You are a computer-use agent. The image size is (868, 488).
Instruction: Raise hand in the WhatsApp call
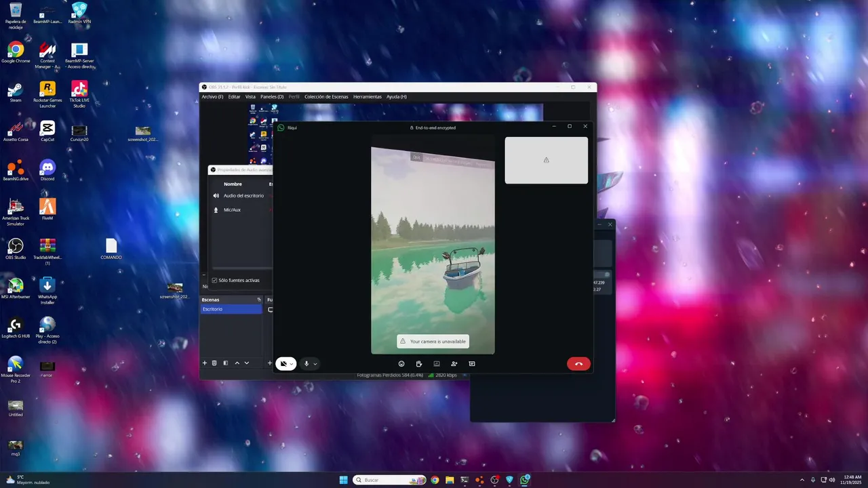(419, 364)
